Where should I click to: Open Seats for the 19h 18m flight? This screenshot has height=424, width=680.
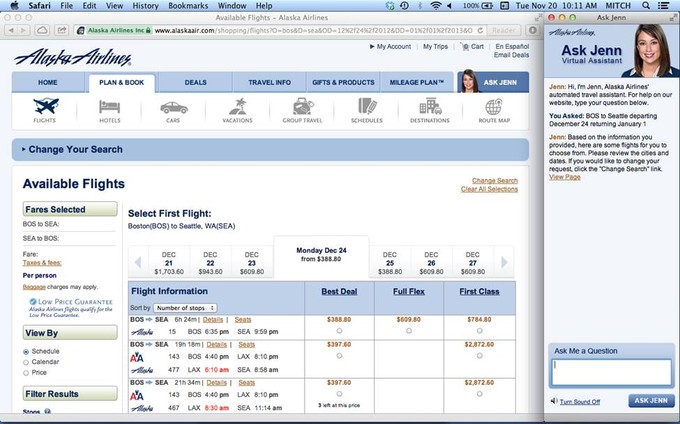coord(247,345)
